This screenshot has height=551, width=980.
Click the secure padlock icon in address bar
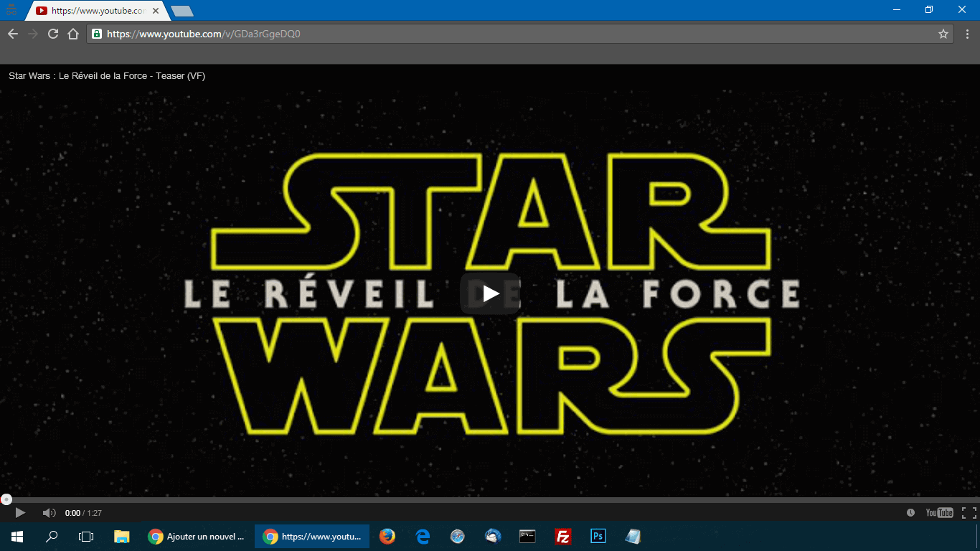tap(97, 34)
